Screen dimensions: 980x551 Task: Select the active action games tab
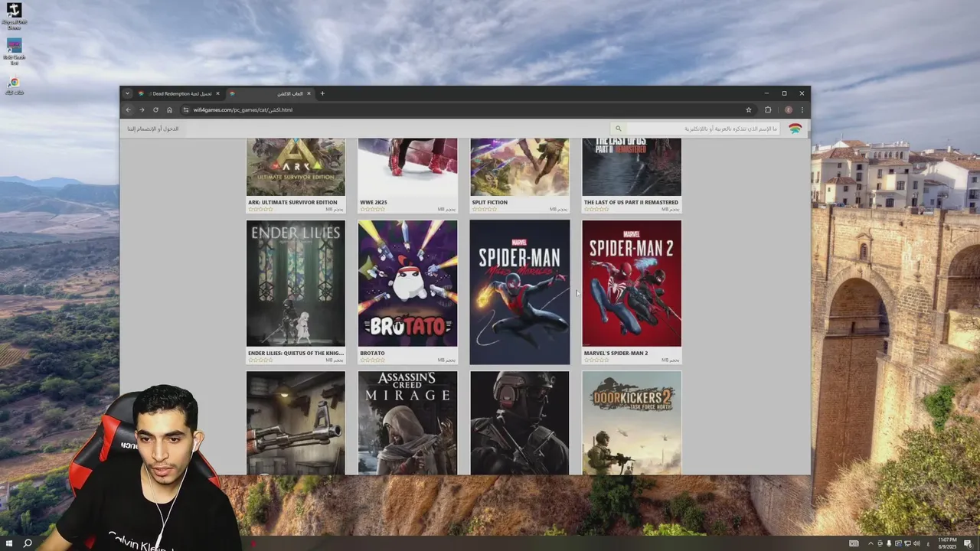[x=269, y=93]
